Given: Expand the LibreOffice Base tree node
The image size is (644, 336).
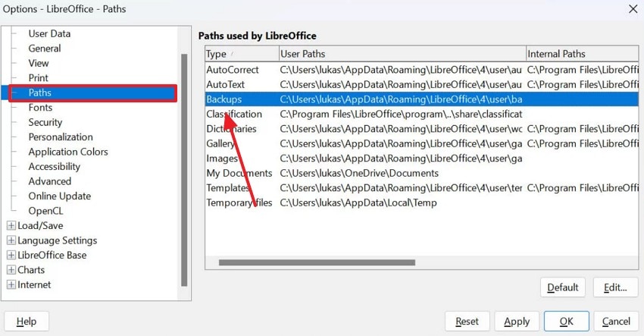Looking at the screenshot, I should pos(11,255).
